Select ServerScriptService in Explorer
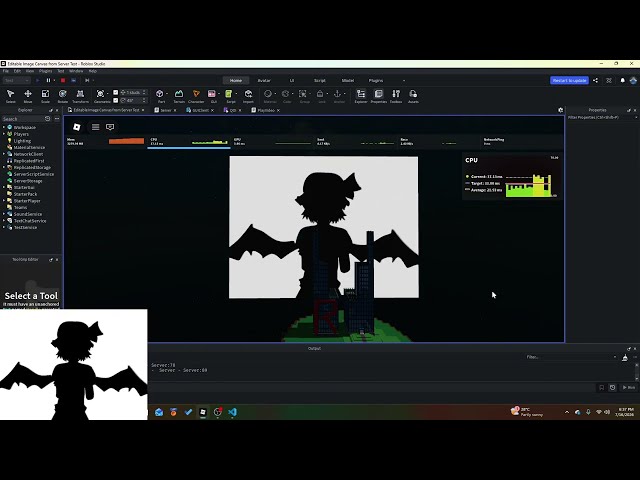This screenshot has width=640, height=480. [x=33, y=174]
